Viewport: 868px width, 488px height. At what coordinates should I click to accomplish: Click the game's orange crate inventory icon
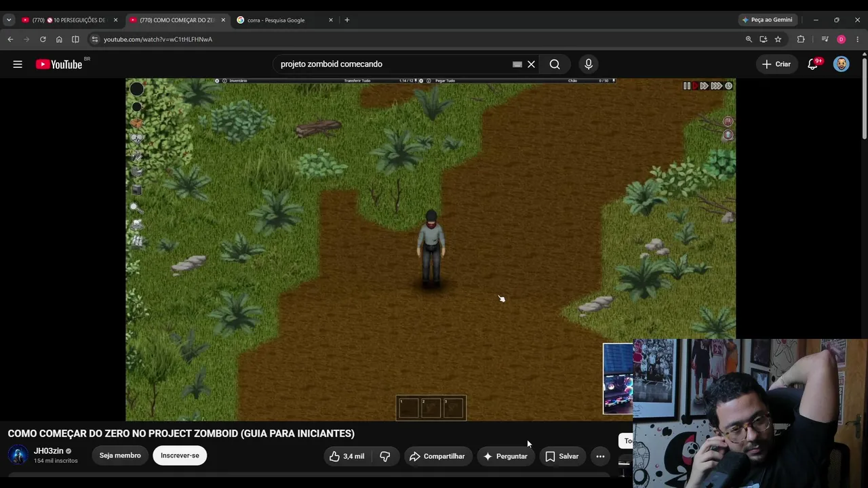[136, 123]
